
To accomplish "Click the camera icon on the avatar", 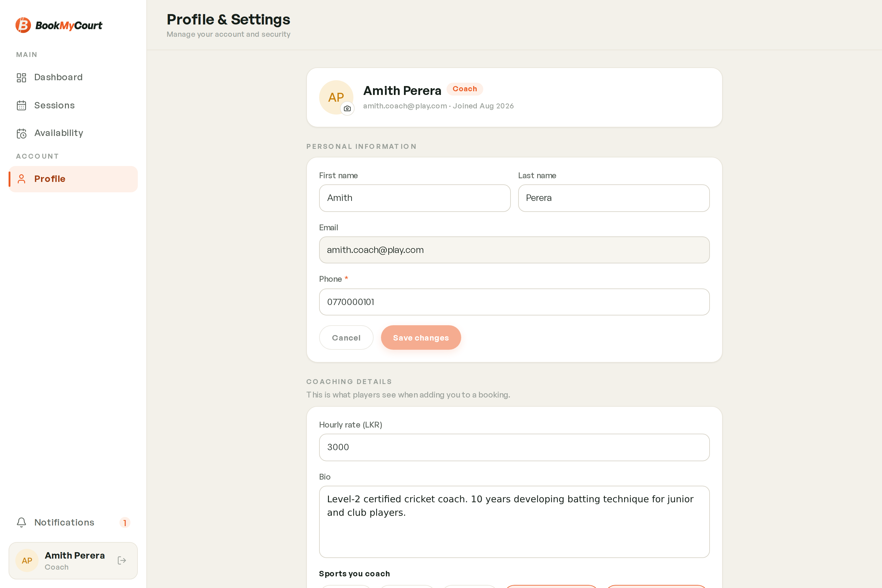I will pos(347,108).
